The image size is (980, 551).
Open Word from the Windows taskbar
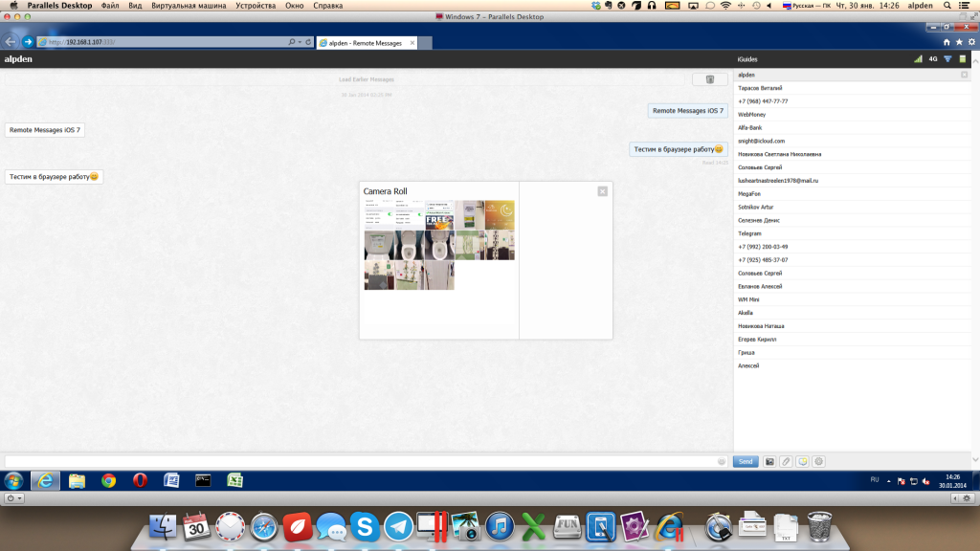(171, 480)
